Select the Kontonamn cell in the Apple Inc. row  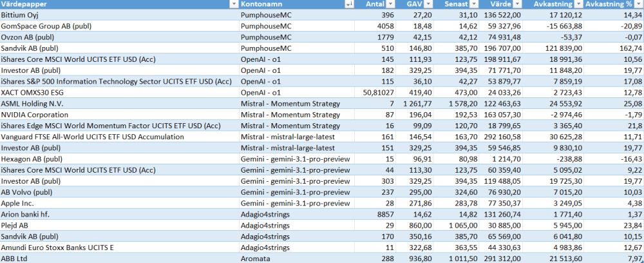tap(297, 204)
